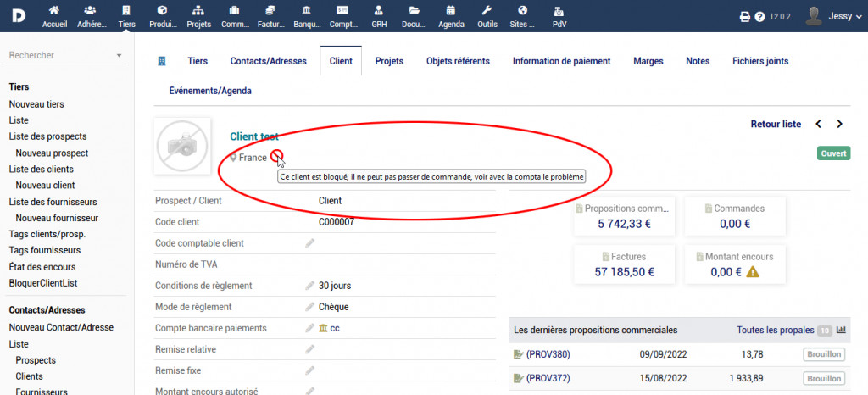
Task: Edit Mode de règlement with pencil icon
Action: coord(310,307)
